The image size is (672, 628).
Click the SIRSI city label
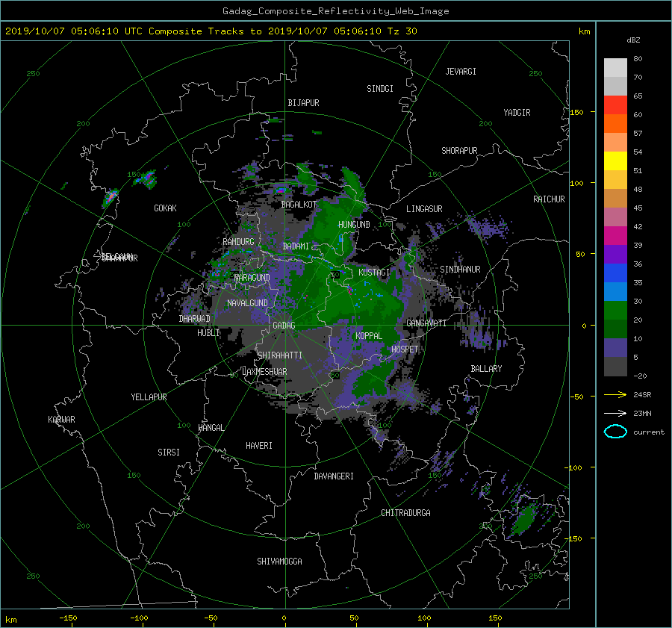(x=169, y=453)
